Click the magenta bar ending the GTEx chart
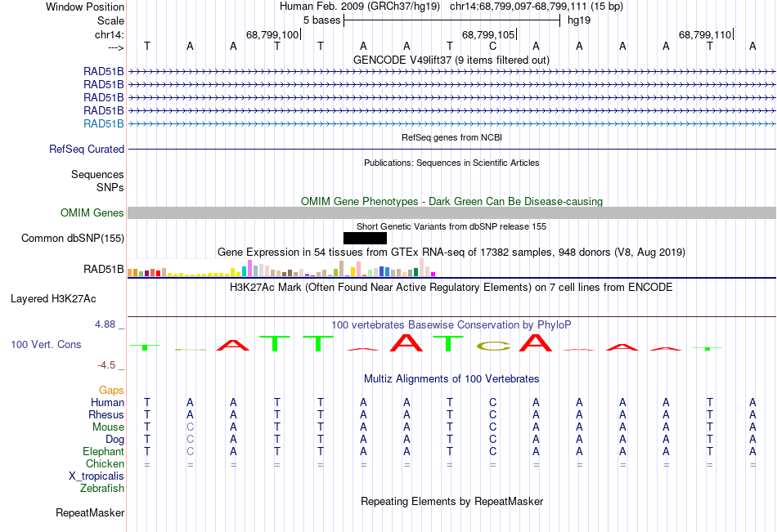Screen dimensions: 777x532 (433, 274)
